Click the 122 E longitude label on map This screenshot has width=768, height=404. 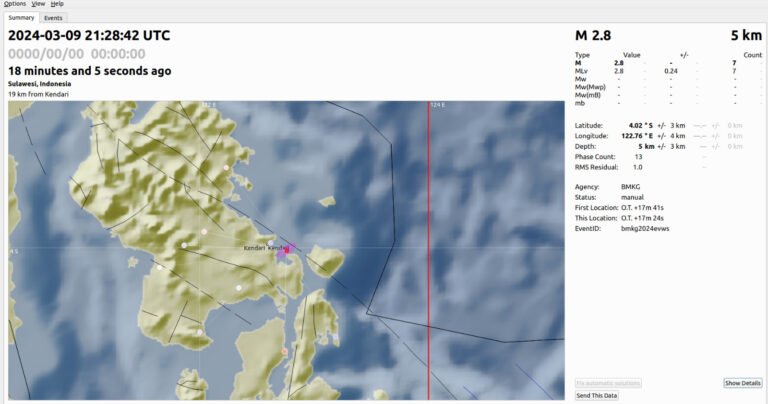209,105
